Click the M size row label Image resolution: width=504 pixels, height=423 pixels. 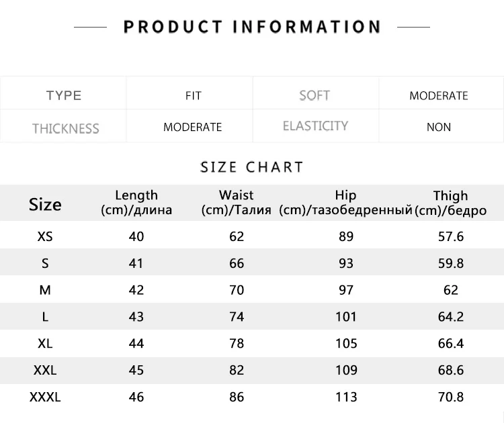(45, 290)
